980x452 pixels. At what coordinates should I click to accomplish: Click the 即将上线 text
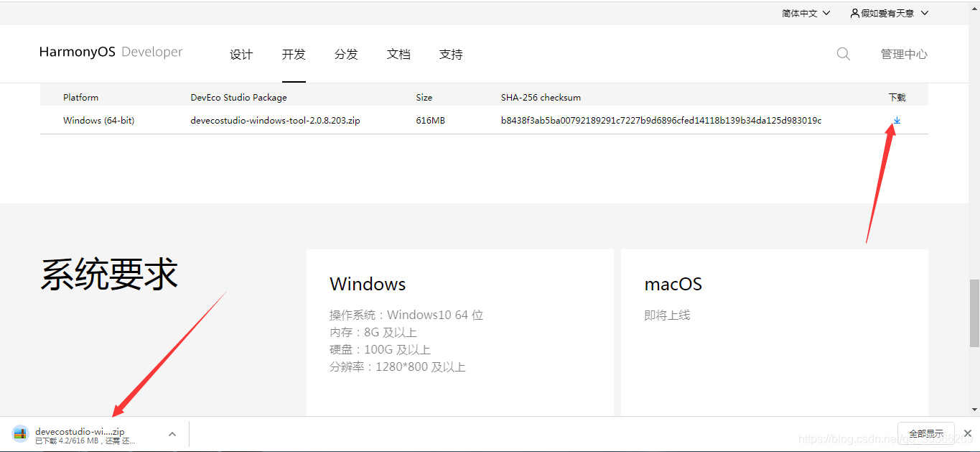[x=667, y=315]
